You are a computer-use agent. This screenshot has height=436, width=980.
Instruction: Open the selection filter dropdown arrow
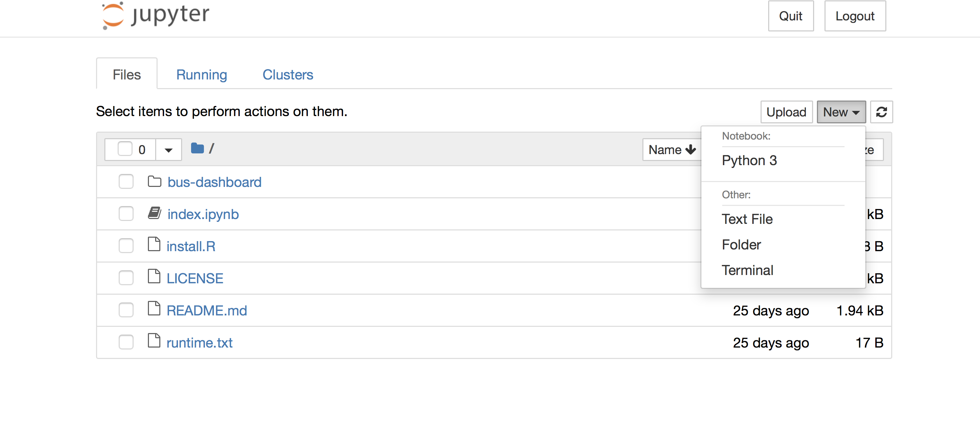click(x=168, y=149)
